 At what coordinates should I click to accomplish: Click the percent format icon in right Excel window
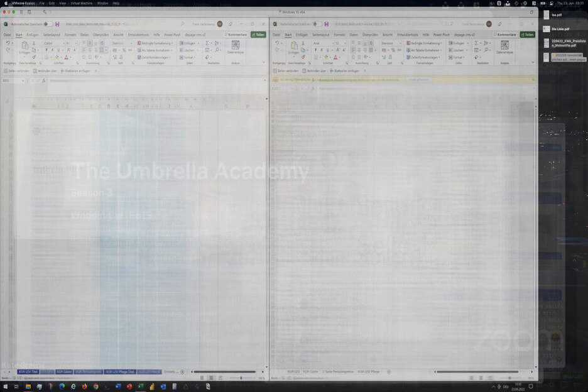393,50
